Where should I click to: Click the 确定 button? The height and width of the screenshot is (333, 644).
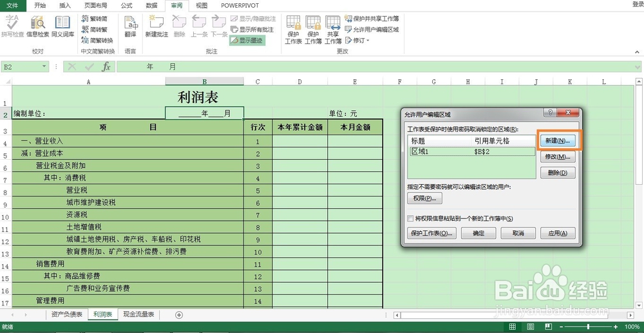coord(478,233)
